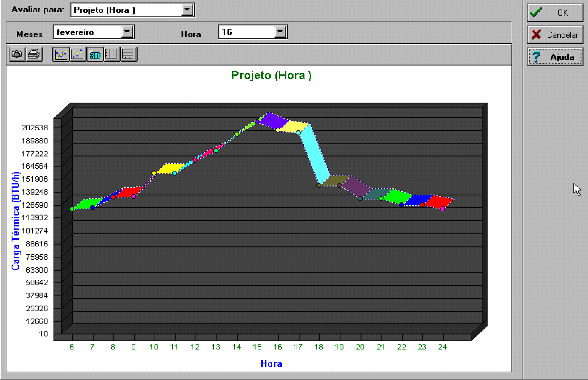Click the y-axis value 164564
This screenshot has width=588, height=380.
35,166
